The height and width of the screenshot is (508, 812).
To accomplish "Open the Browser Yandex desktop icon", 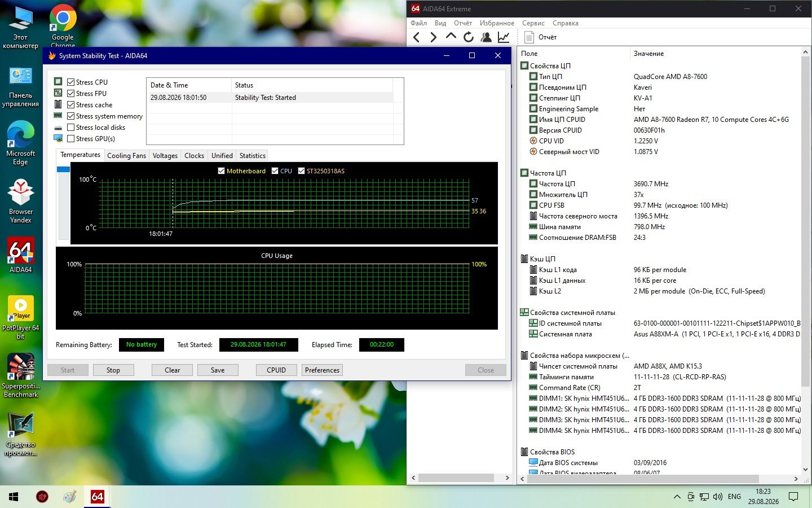I will (21, 201).
